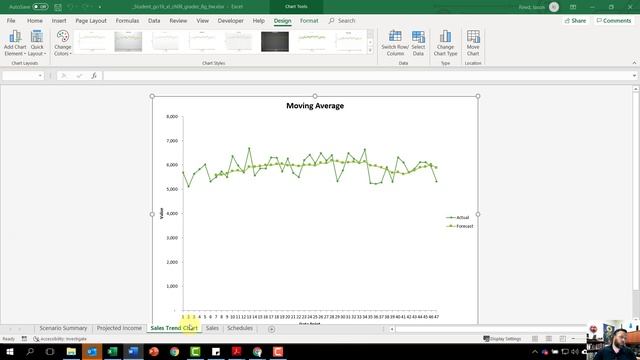Open File Explorer from taskbar
The width and height of the screenshot is (640, 360).
click(71, 351)
